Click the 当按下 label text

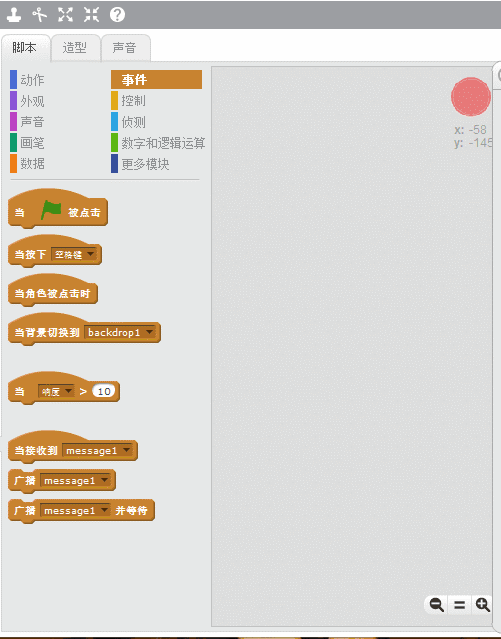[30, 255]
